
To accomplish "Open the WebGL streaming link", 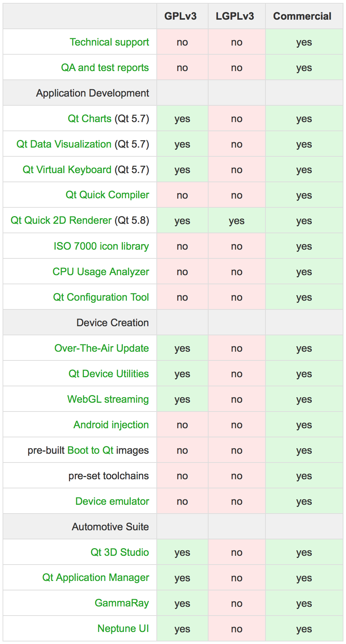I will 108,399.
